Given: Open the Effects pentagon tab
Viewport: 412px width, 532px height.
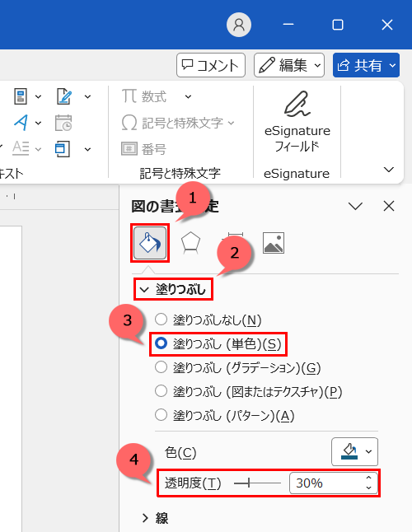Looking at the screenshot, I should [x=190, y=243].
